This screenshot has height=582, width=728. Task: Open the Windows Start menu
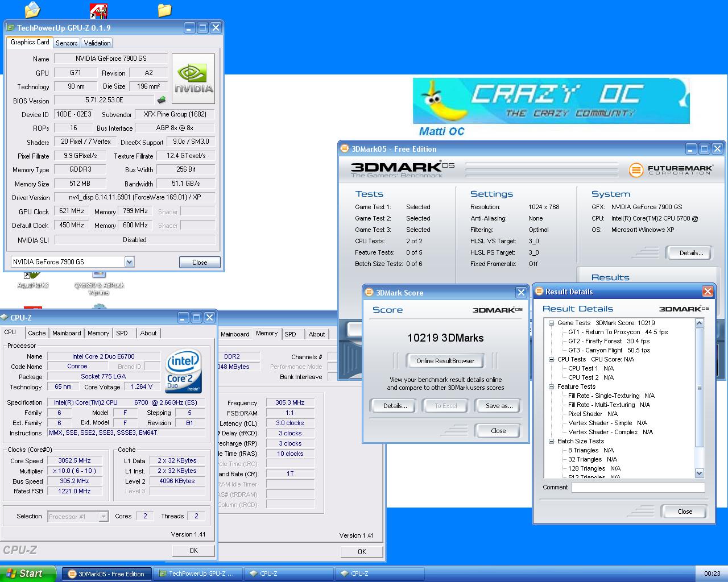pos(28,573)
